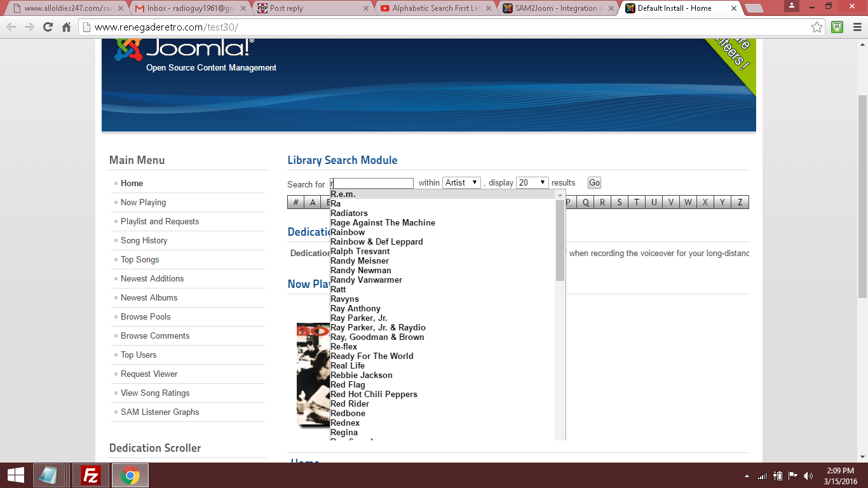Click Chrome icon on the taskbar
The height and width of the screenshot is (488, 868).
click(x=130, y=475)
